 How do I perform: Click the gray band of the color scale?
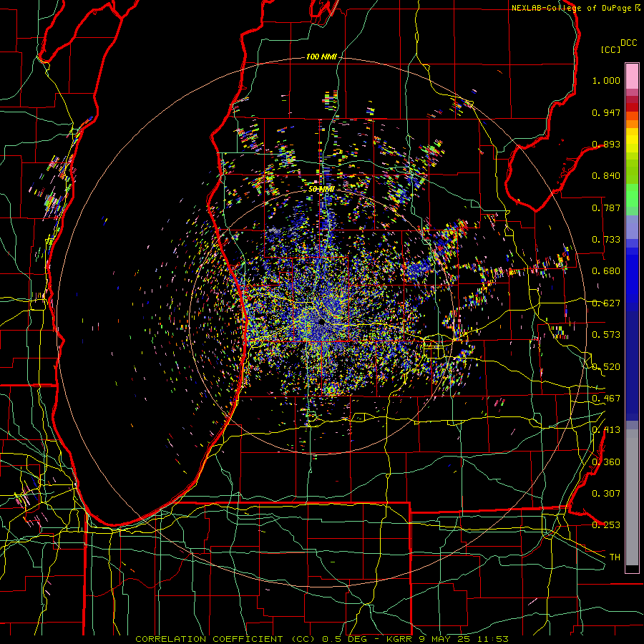[632, 497]
